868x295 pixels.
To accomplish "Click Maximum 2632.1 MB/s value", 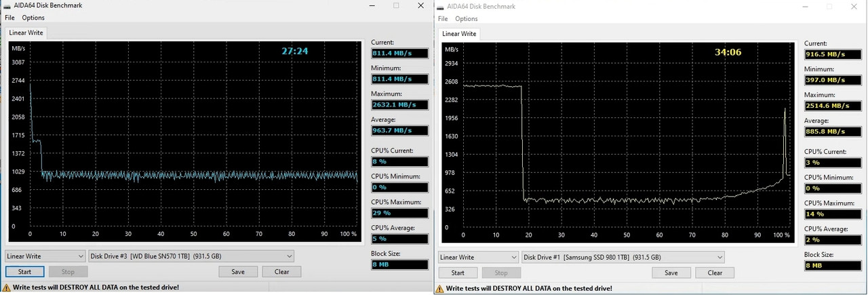I will point(400,104).
